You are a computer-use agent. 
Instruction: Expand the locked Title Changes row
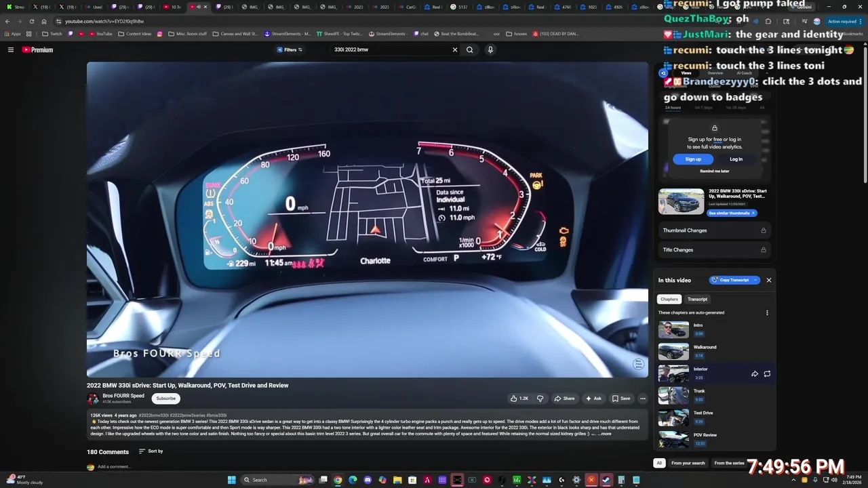[714, 250]
